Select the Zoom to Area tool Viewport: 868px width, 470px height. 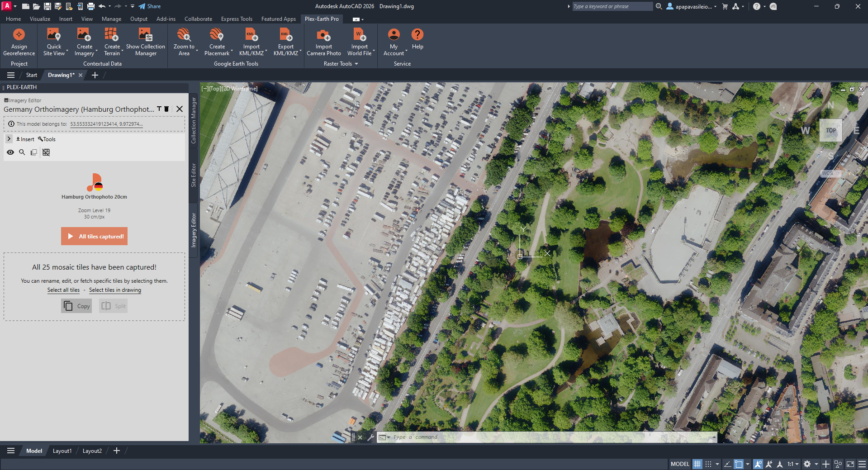click(x=184, y=41)
